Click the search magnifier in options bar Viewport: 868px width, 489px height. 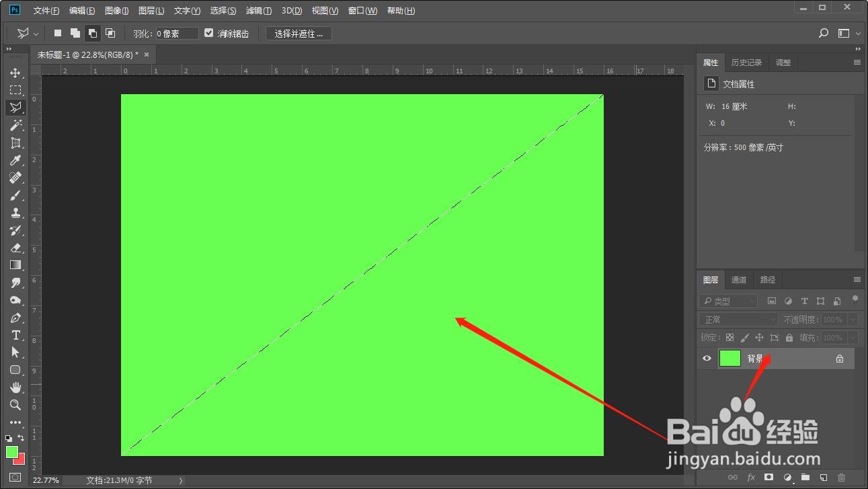point(824,33)
